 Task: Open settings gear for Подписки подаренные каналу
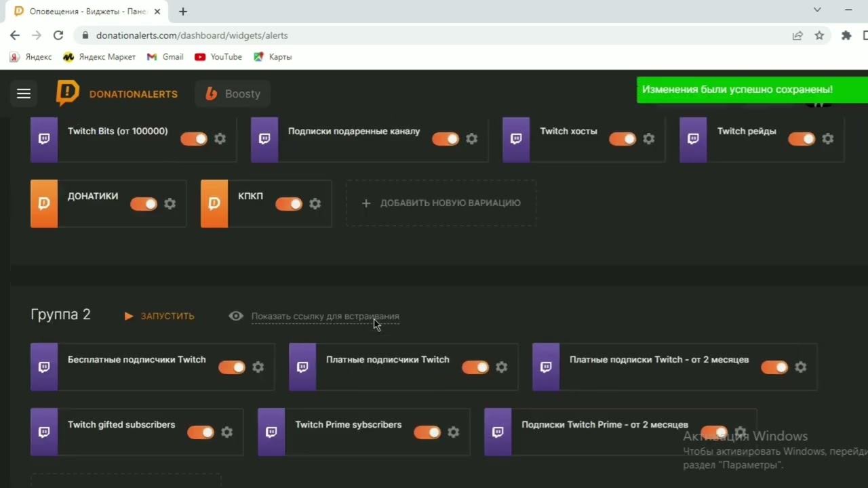pos(472,139)
